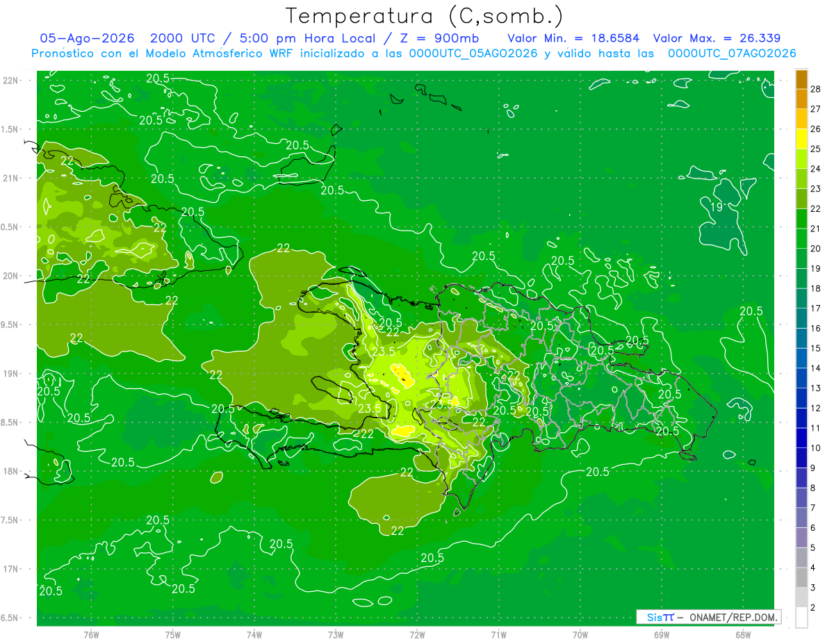Click the title 'Temperatura (C,somb.)'
Image resolution: width=834 pixels, height=644 pixels.
point(425,16)
